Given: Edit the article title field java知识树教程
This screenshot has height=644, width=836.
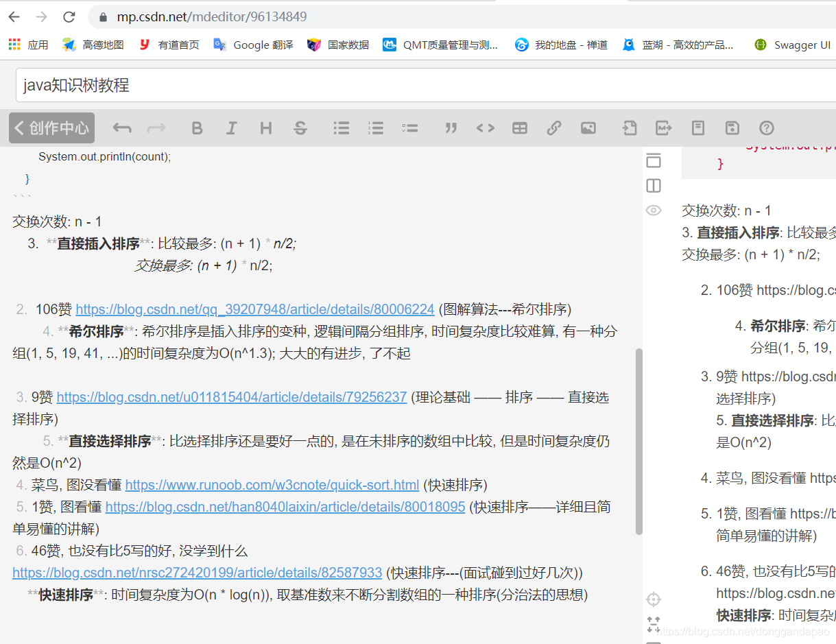Looking at the screenshot, I should pyautogui.click(x=425, y=85).
